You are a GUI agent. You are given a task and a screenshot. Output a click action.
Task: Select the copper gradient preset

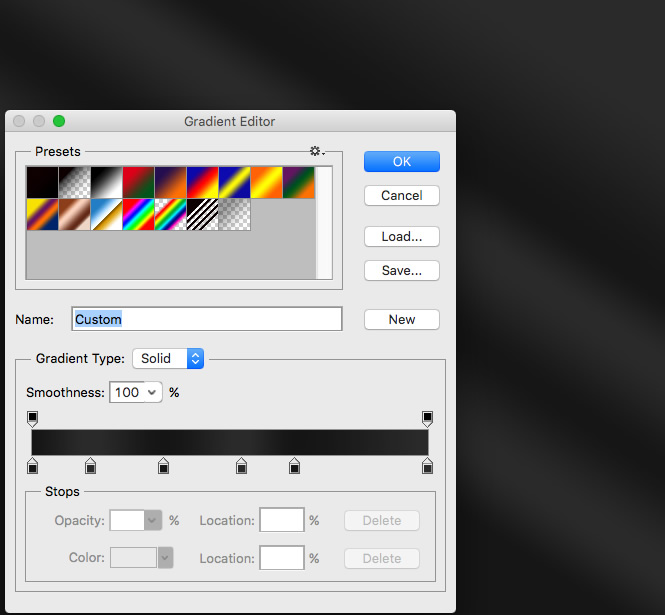pyautogui.click(x=73, y=214)
